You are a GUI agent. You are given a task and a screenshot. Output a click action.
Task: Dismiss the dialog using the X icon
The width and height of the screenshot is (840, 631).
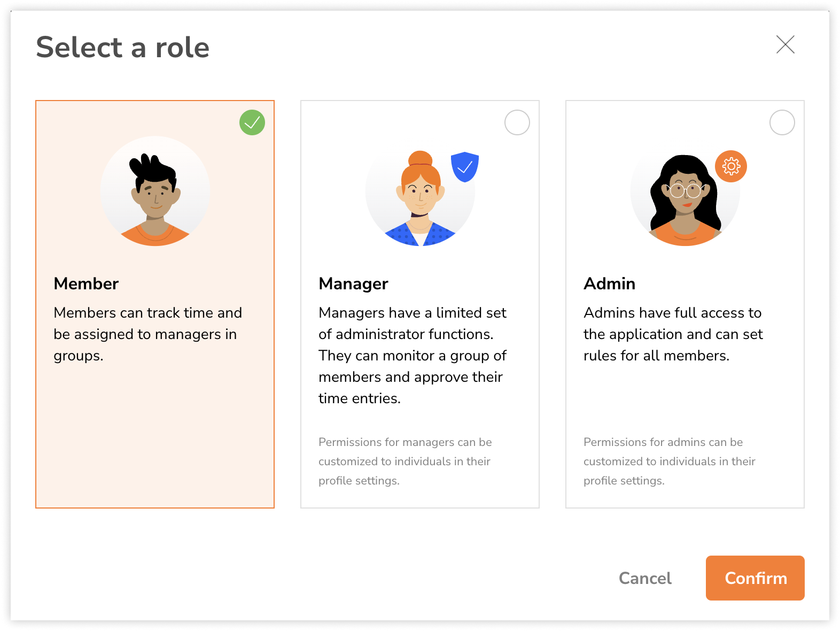785,45
